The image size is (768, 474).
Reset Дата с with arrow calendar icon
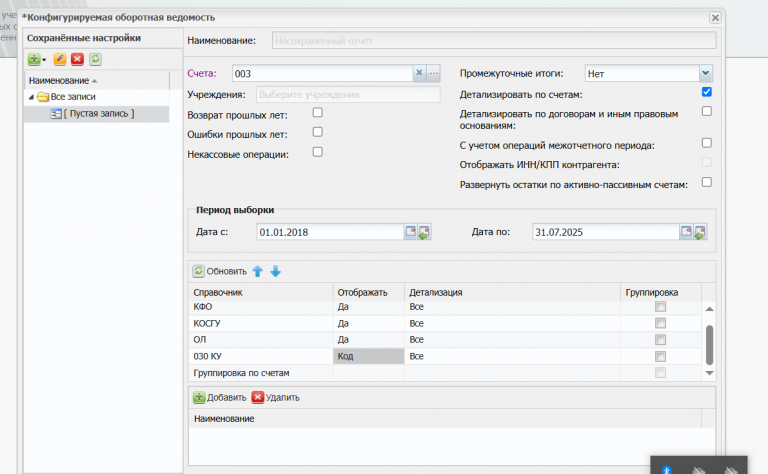tap(424, 232)
